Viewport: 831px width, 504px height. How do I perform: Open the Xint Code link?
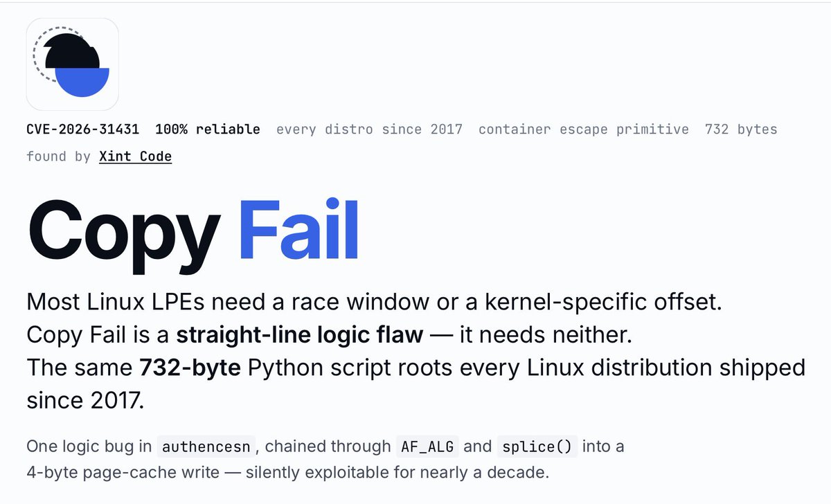[x=135, y=156]
